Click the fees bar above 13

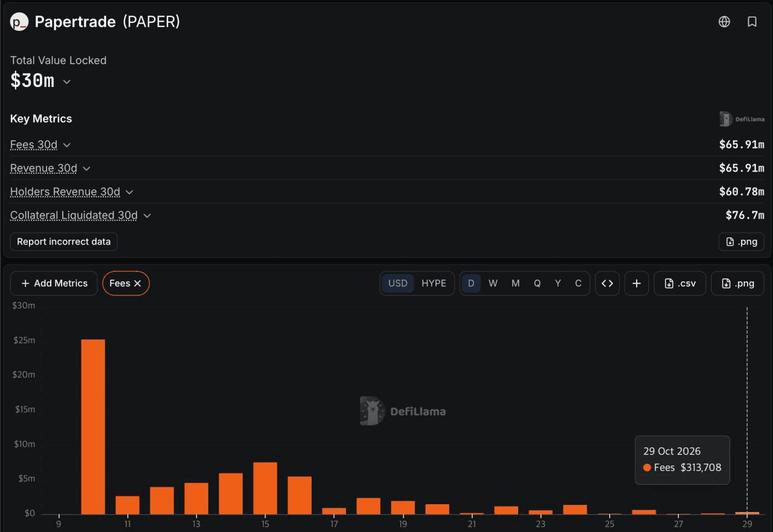(196, 498)
